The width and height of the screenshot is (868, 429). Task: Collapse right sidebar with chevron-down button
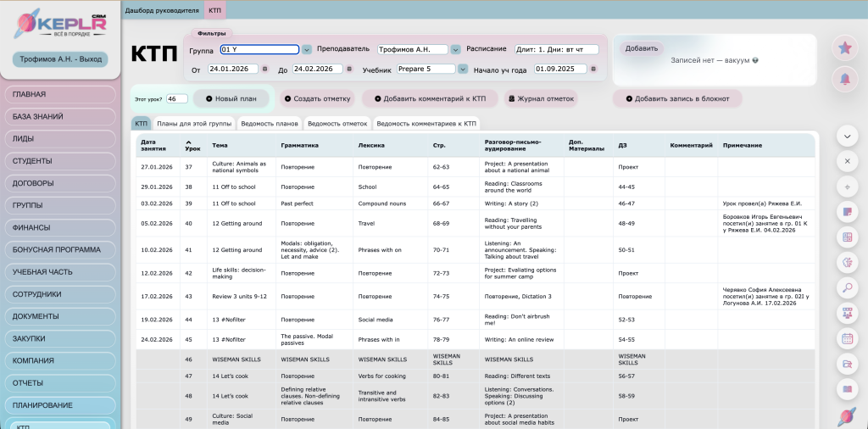[x=846, y=136]
